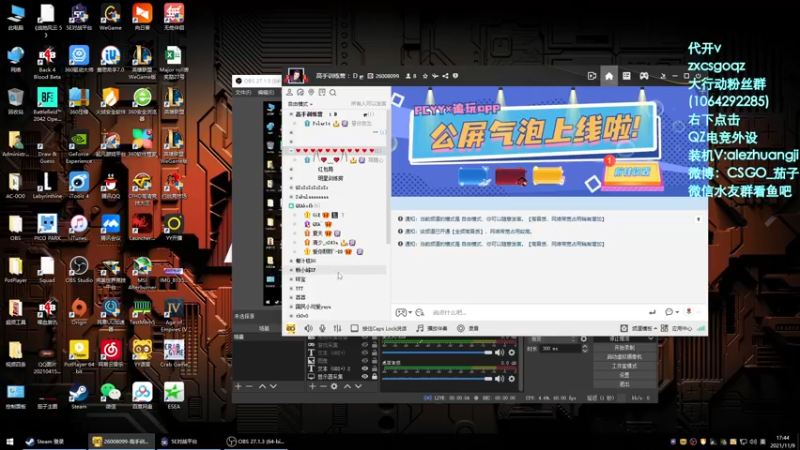Click the headset icon above channel tree
Screen dimensions: 800x450
[x=300, y=92]
